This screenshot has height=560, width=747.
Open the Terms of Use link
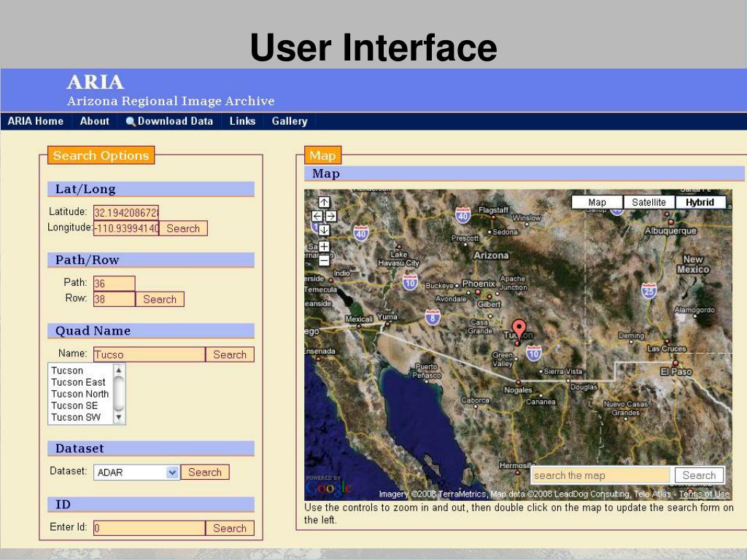pos(704,494)
